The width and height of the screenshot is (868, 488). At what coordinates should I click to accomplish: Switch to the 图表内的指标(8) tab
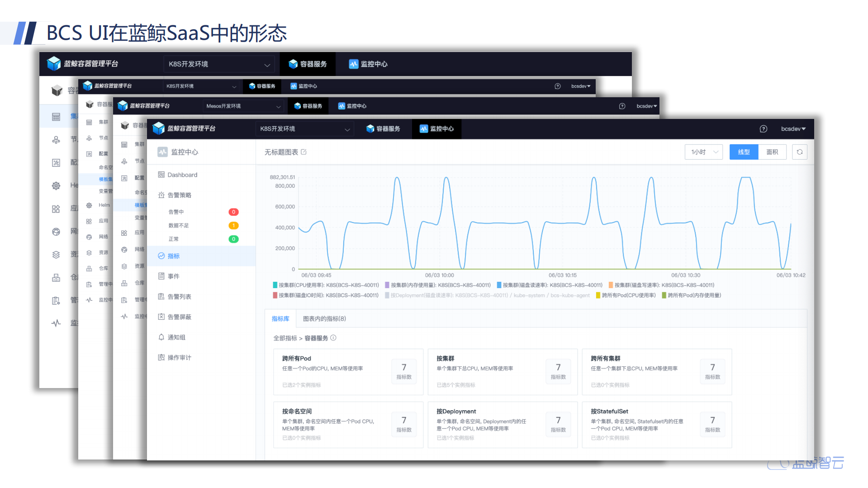[x=323, y=318]
